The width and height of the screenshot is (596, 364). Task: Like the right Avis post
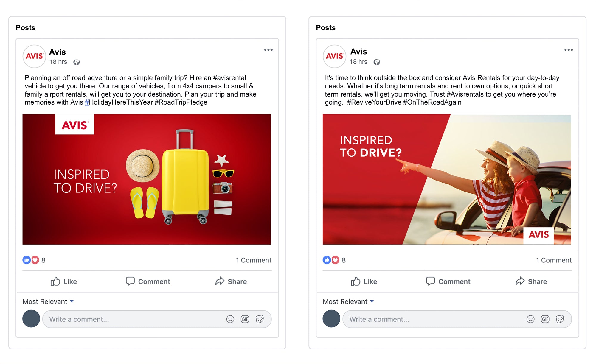coord(364,281)
